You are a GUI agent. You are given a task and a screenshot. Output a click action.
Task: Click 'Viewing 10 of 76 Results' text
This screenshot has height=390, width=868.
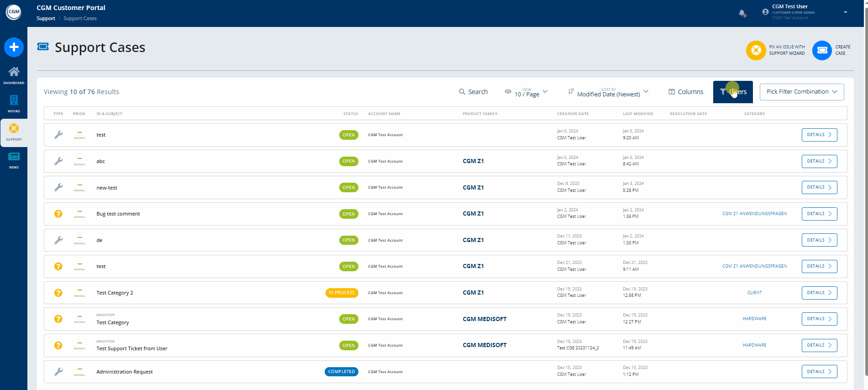point(81,92)
